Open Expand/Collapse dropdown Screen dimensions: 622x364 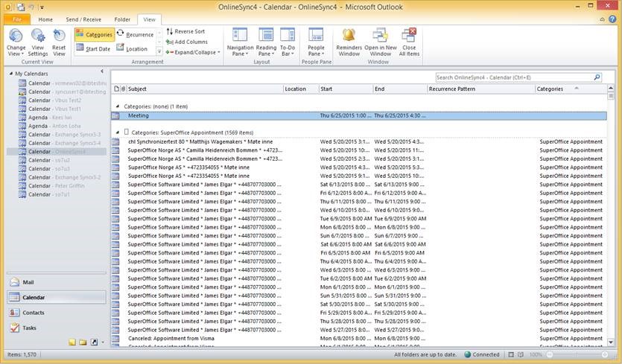pyautogui.click(x=193, y=52)
